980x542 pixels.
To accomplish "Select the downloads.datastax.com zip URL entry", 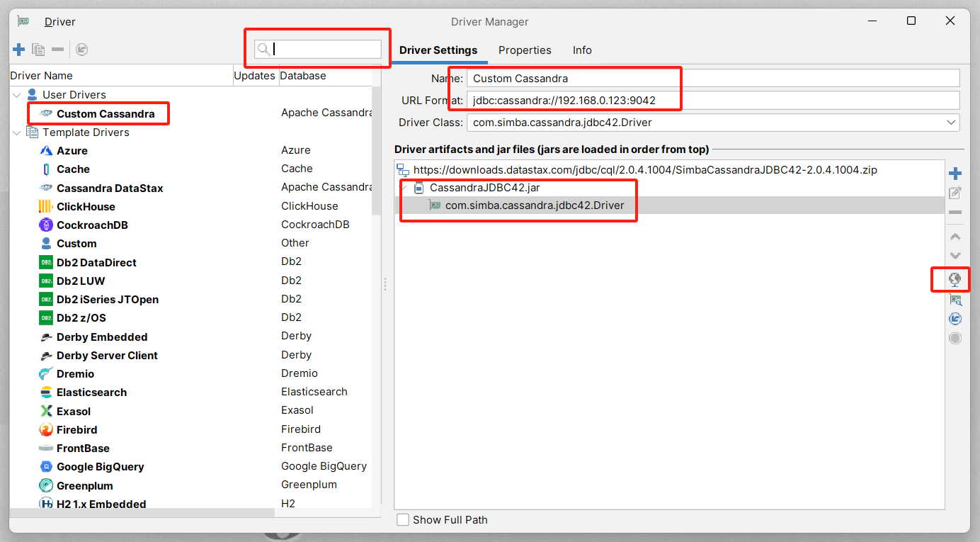I will (x=645, y=170).
